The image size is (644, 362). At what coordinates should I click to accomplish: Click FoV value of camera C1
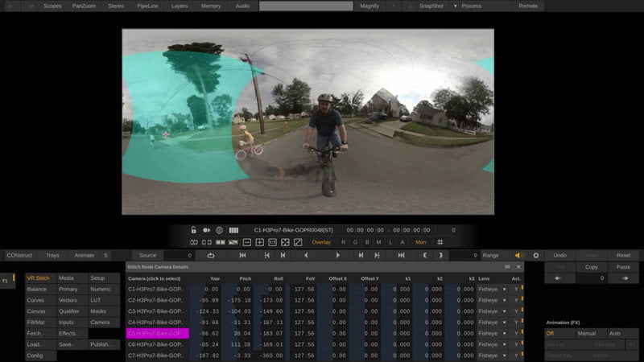(x=305, y=290)
